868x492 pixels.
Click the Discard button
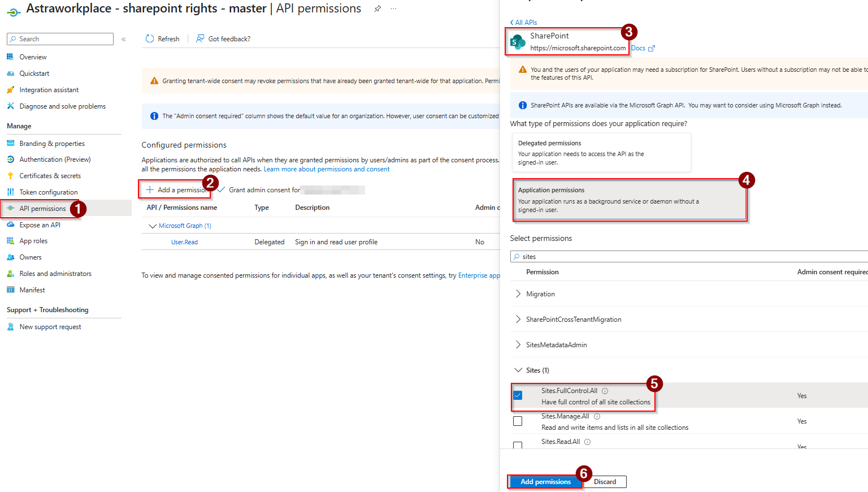point(605,482)
